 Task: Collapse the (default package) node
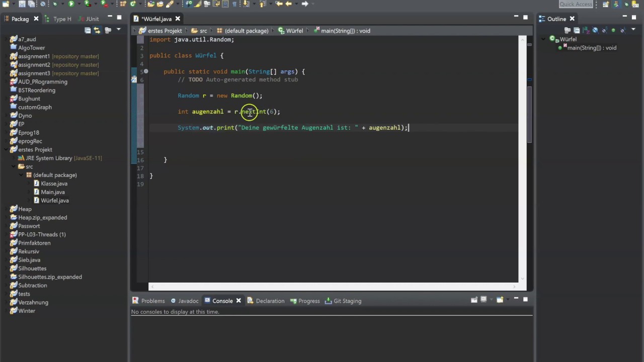(x=21, y=175)
